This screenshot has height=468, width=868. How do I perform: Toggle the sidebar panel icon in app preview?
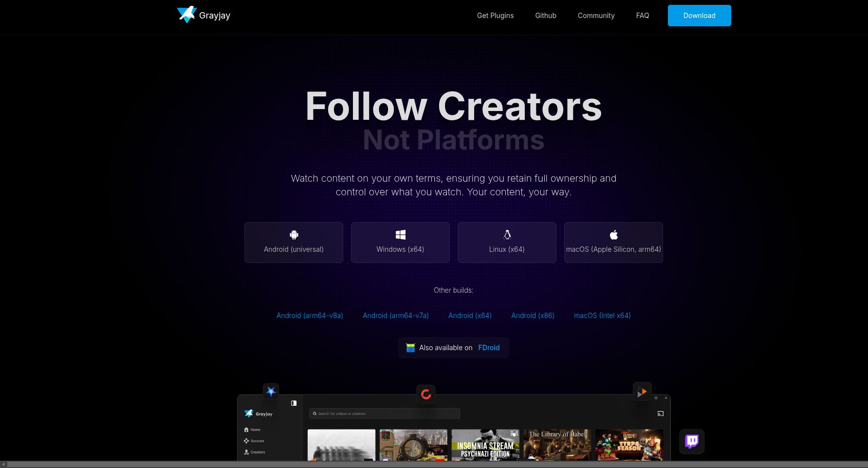294,403
